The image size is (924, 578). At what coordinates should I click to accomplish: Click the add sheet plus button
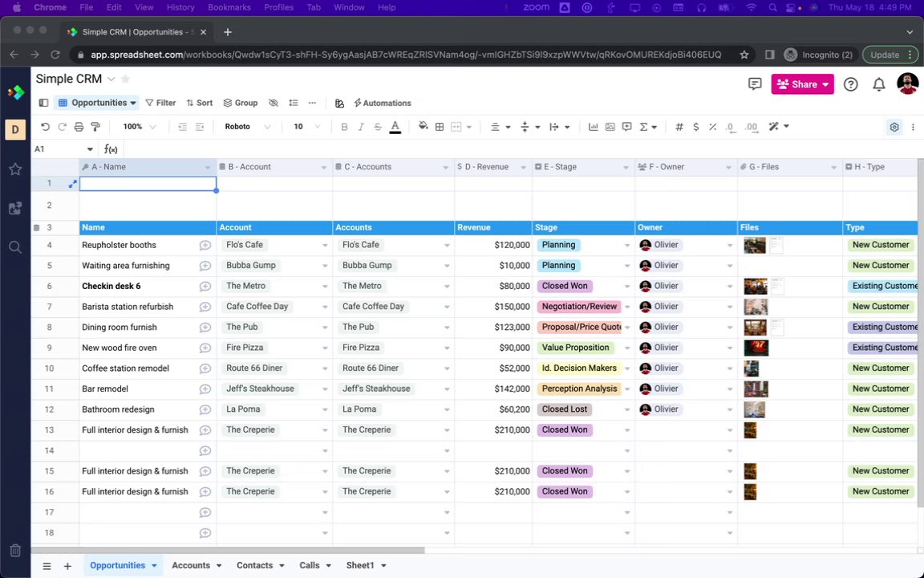tap(67, 566)
